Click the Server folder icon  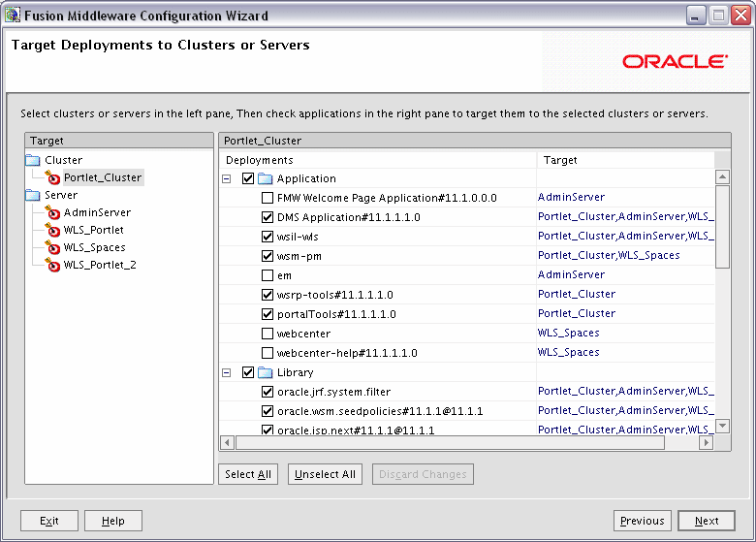[33, 195]
